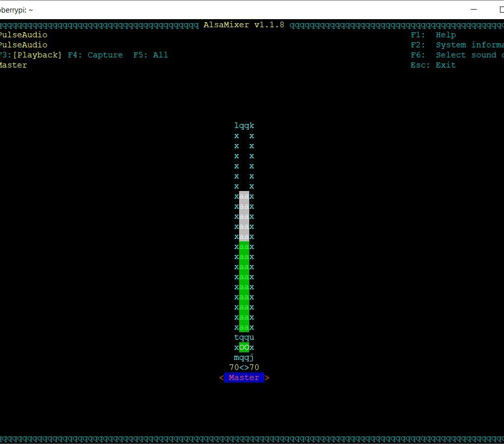Click the AlsaMixer v1.1.8 title text
This screenshot has height=444, width=504.
244,25
